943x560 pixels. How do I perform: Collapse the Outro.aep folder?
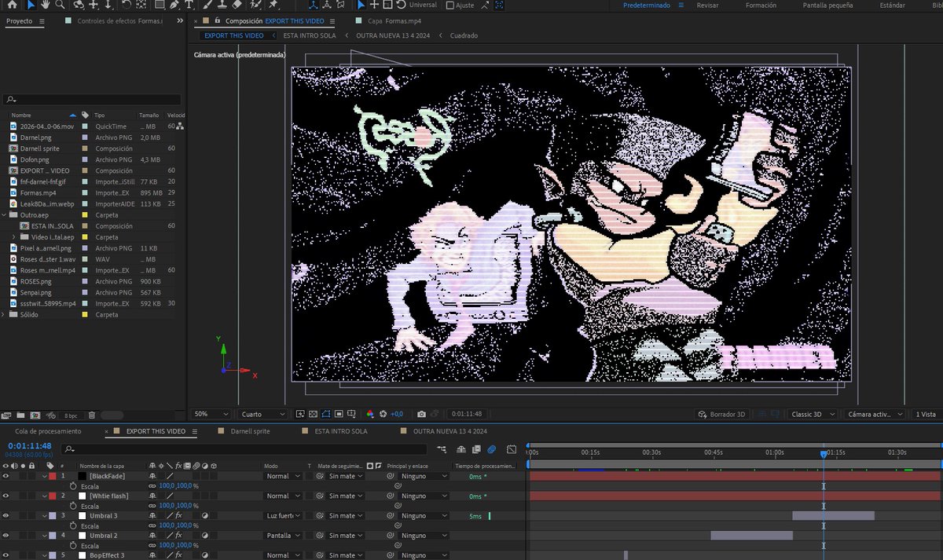coord(5,214)
